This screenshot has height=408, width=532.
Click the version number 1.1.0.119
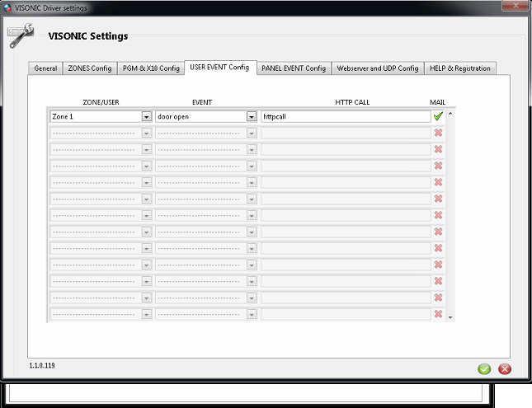(42, 365)
